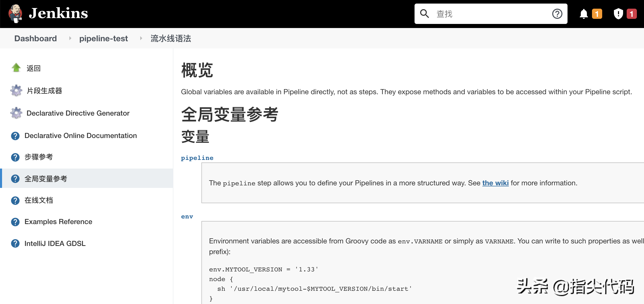Select the 全局变量参考 sidebar item
The height and width of the screenshot is (304, 644).
46,179
